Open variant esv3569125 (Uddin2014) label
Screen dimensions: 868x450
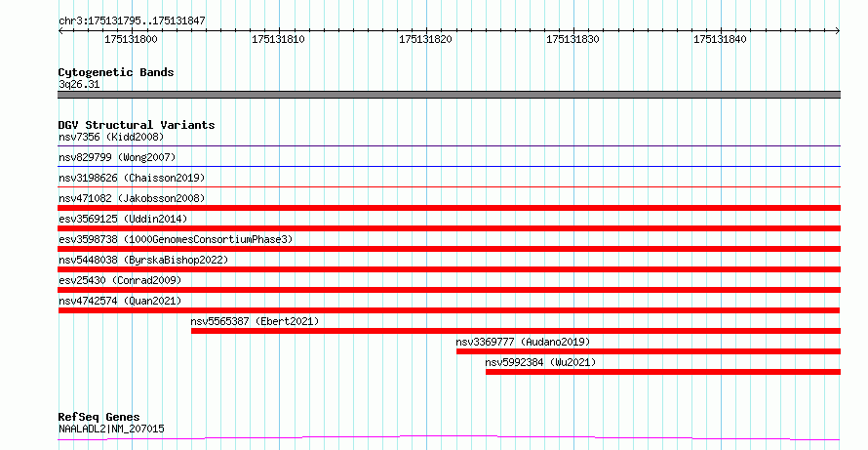123,219
